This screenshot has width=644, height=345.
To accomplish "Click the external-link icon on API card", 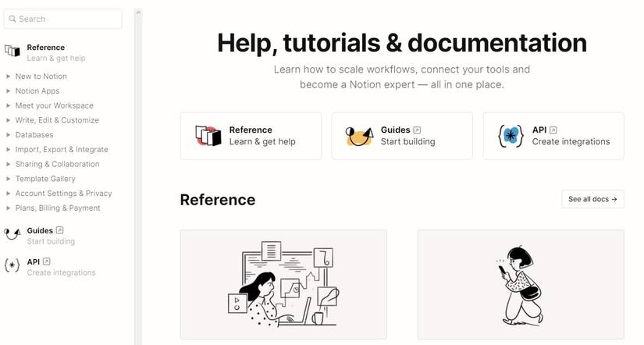I will click(553, 130).
